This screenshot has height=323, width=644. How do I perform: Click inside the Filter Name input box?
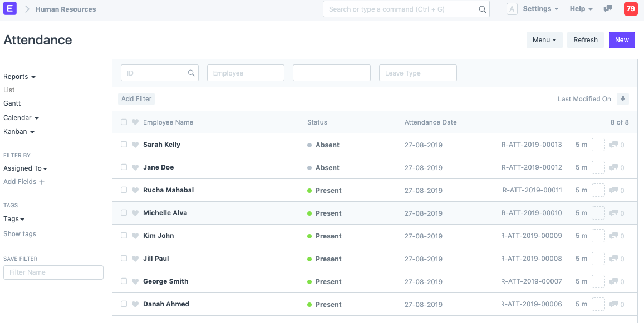pos(53,272)
